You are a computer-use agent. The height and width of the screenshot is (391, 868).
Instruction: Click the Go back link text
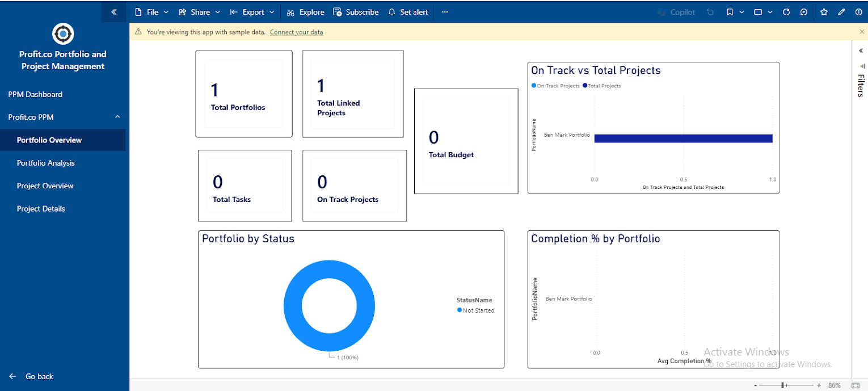[39, 376]
